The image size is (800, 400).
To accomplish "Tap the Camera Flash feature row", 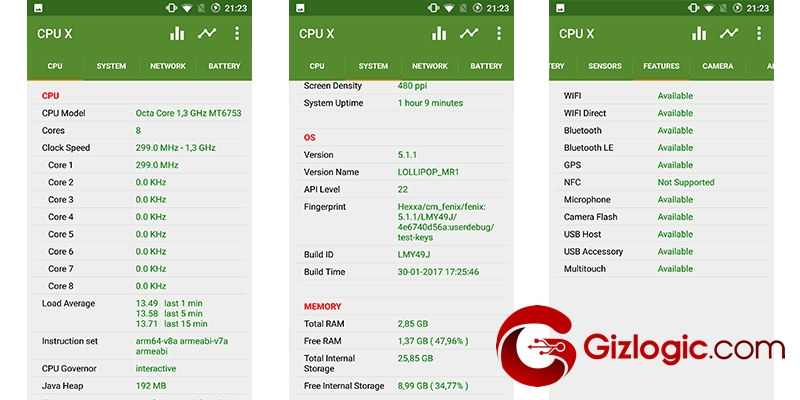I will pyautogui.click(x=661, y=217).
